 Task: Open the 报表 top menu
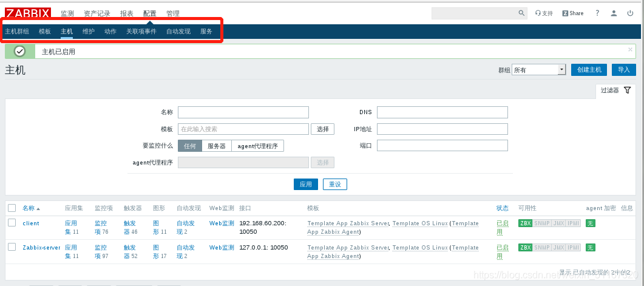(x=126, y=13)
